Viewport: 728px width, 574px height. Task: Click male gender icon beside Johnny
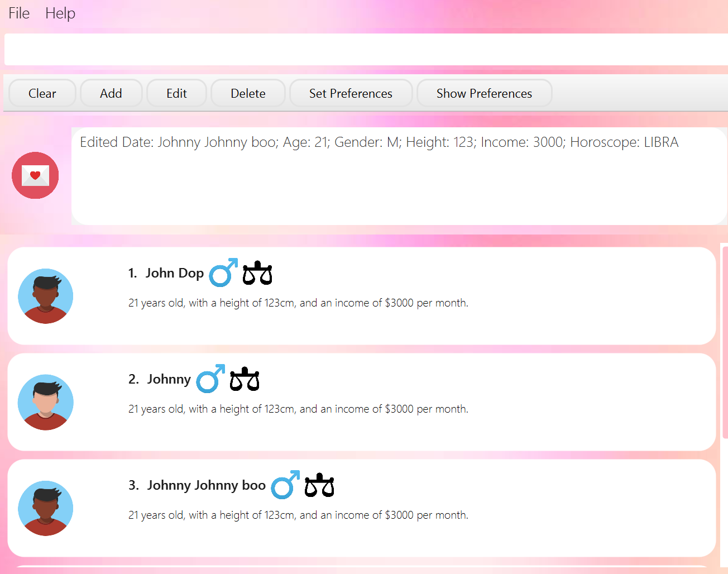coord(210,379)
